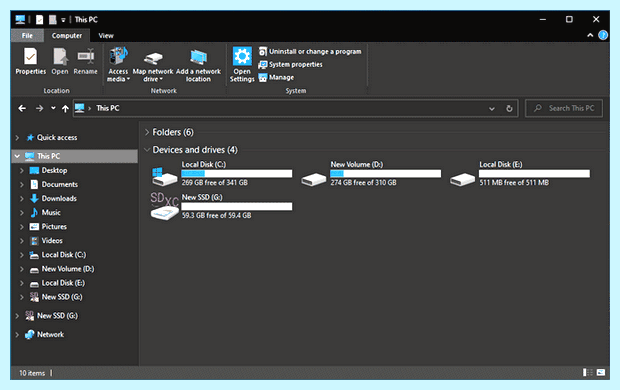The height and width of the screenshot is (390, 620).
Task: Click Map network drive icon
Action: (x=153, y=58)
